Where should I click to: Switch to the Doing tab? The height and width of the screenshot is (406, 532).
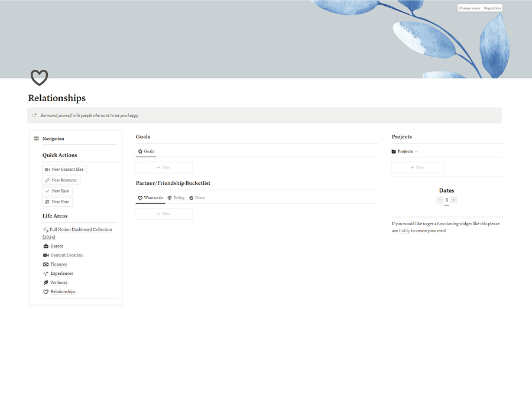(x=176, y=198)
